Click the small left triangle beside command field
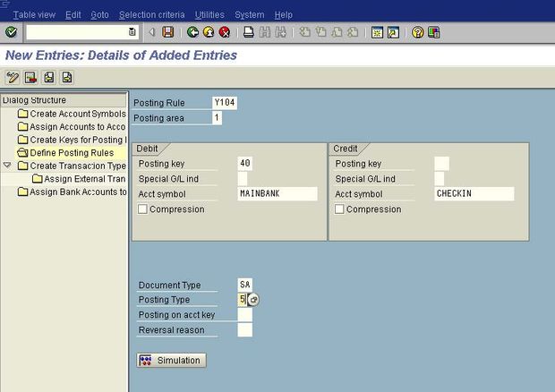This screenshot has height=392, width=555. click(152, 32)
